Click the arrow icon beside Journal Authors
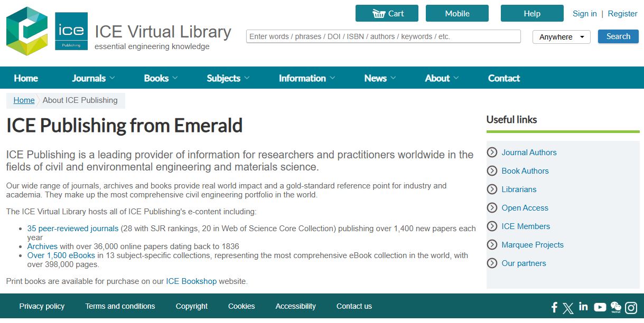The width and height of the screenshot is (644, 323). click(x=492, y=153)
